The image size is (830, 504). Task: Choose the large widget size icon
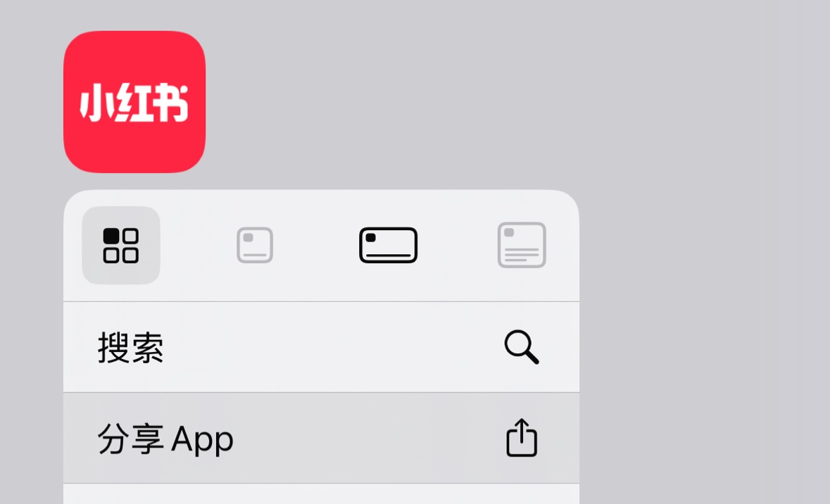coord(522,245)
